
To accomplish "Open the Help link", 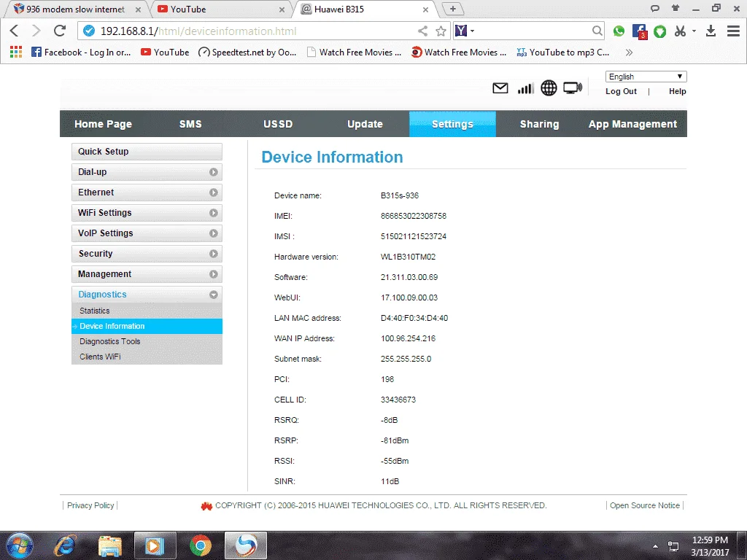I will coord(677,91).
